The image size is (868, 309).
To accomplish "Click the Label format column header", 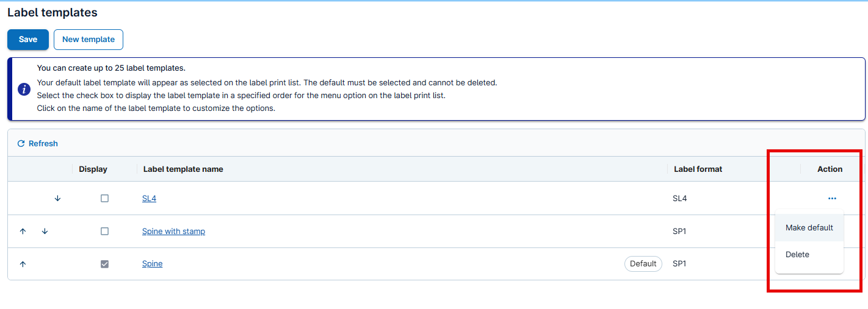I will point(698,169).
